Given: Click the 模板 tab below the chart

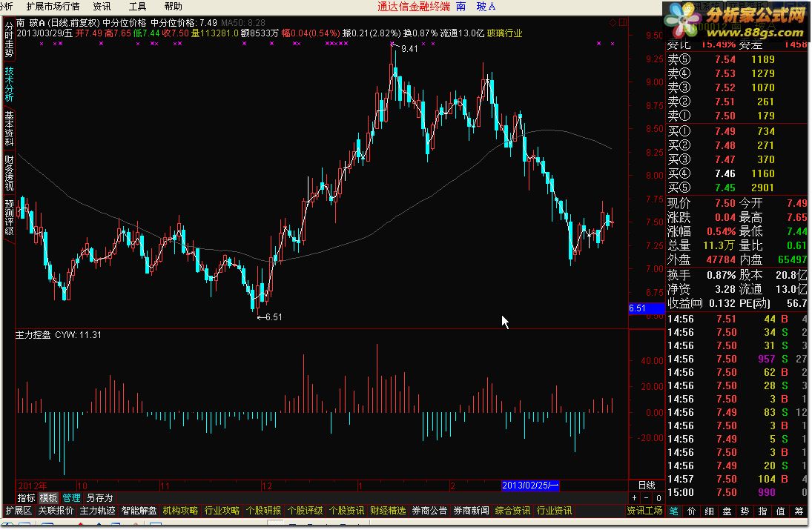Looking at the screenshot, I should pyautogui.click(x=49, y=498).
